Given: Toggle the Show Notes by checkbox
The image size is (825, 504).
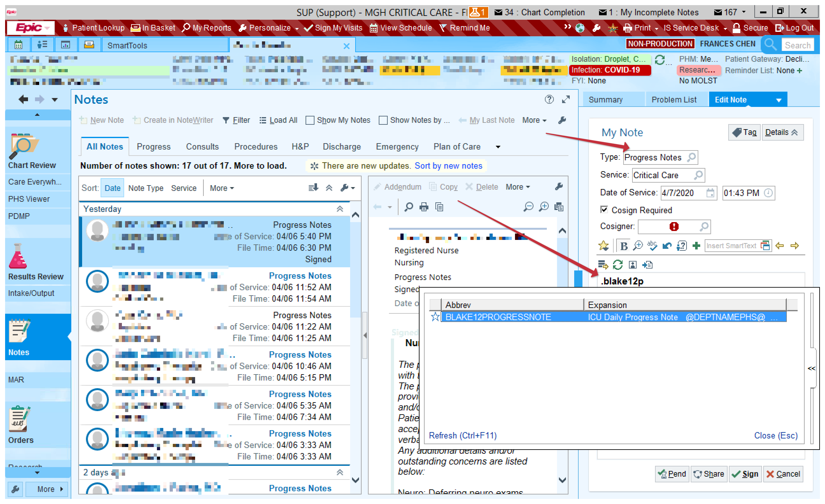Looking at the screenshot, I should coord(383,120).
